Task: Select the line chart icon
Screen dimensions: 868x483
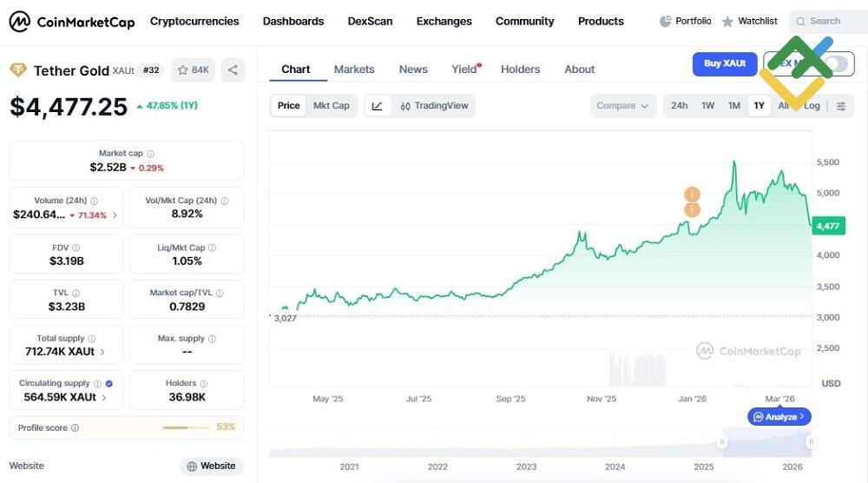Action: click(378, 106)
